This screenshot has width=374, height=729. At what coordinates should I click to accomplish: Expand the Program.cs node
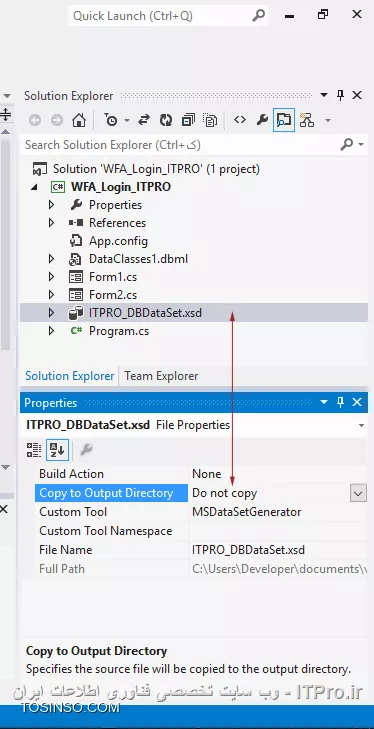point(51,331)
